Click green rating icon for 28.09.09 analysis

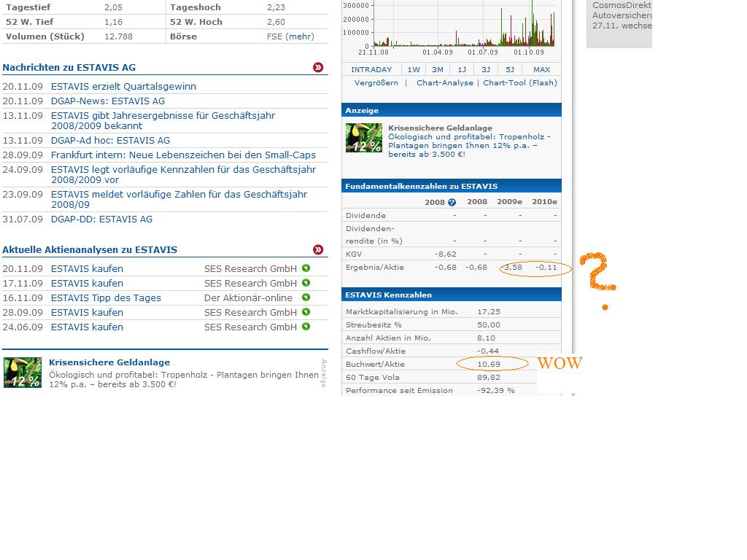tap(306, 312)
